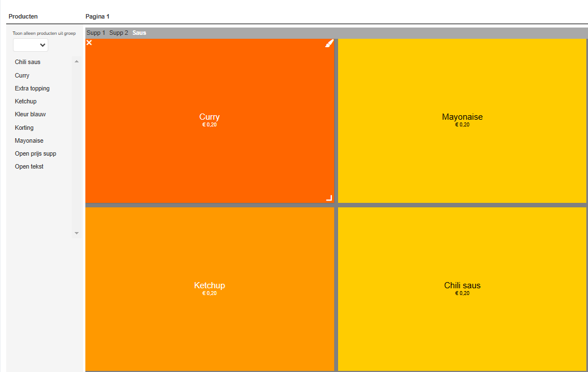Select Kleur blauw from product list
588x372 pixels.
click(x=30, y=114)
